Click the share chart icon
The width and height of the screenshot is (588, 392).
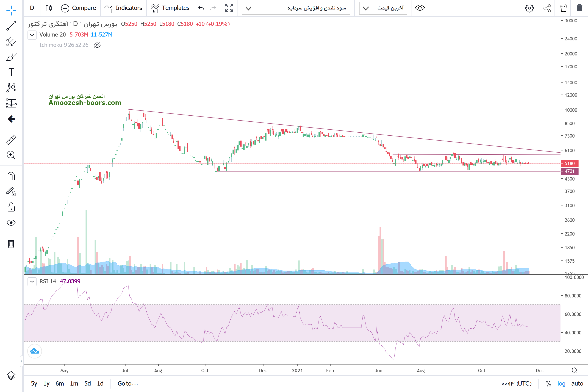tap(547, 8)
